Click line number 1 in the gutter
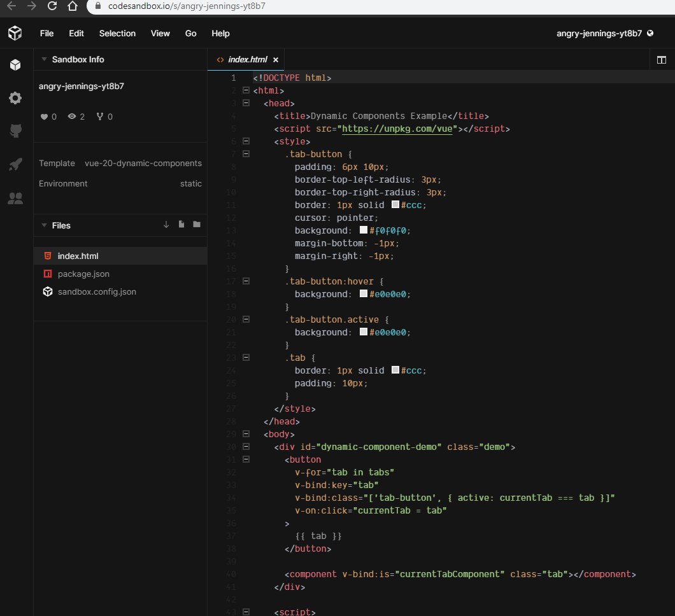This screenshot has height=616, width=675. click(233, 78)
